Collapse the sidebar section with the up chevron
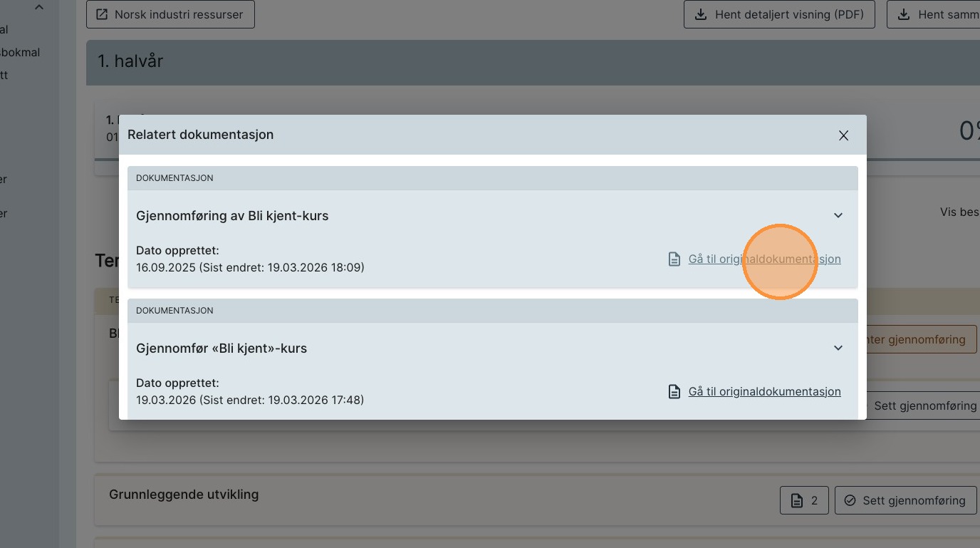Screen dimensions: 980x548 (39, 7)
